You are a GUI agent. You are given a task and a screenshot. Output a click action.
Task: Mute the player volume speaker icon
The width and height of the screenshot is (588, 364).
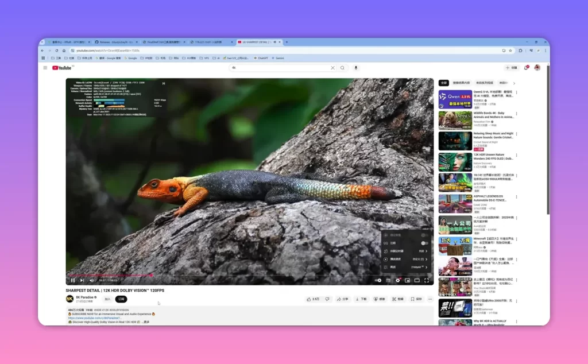(91, 280)
